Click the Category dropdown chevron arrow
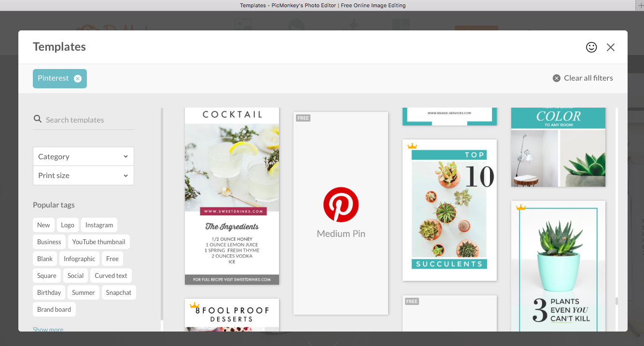The height and width of the screenshot is (346, 644). 126,157
